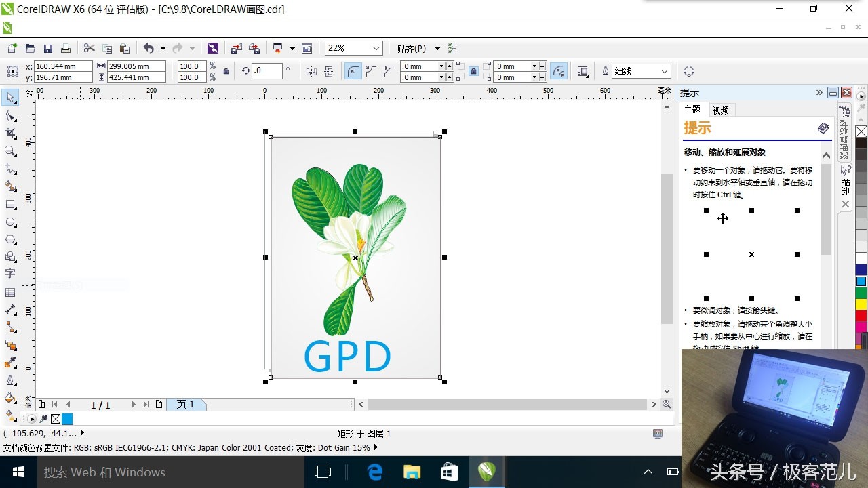Select the Crop tool in toolbox
This screenshot has height=488, width=868.
[10, 134]
